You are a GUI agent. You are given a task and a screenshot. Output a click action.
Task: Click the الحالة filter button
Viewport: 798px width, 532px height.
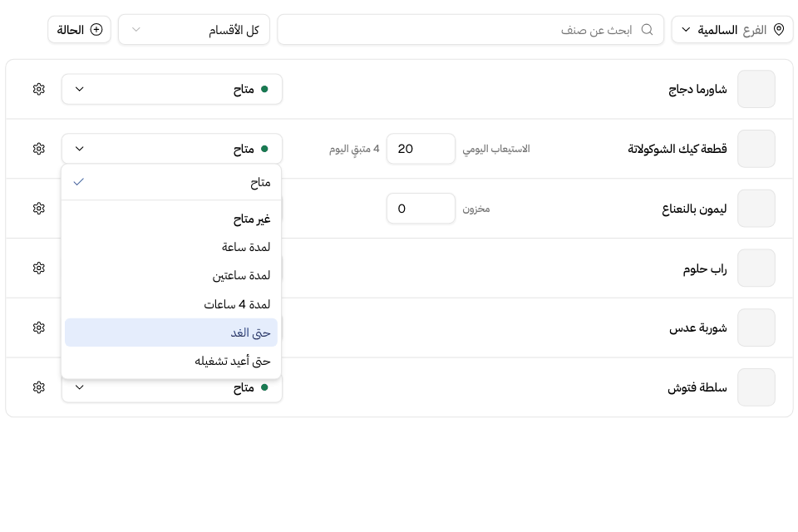coord(80,30)
